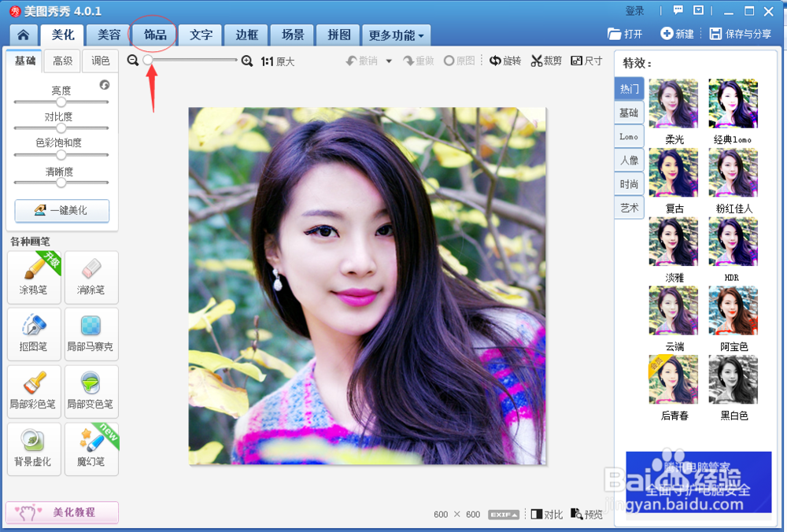Adjust the 对比度 contrast slider

(61, 128)
